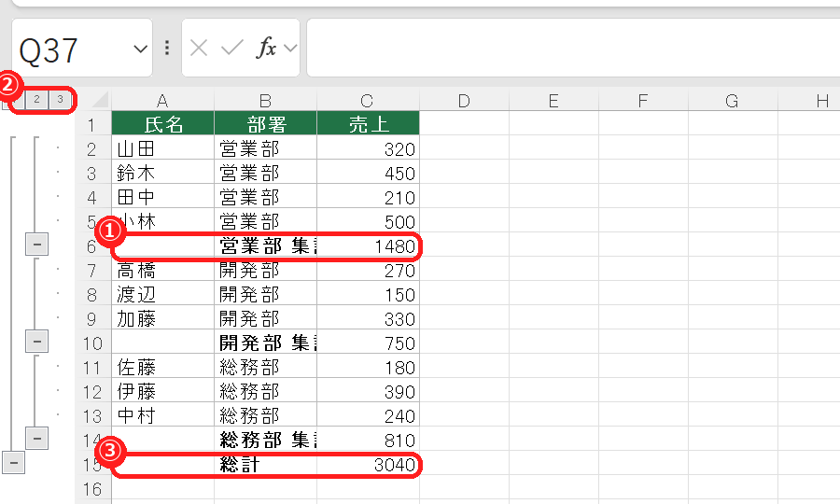Click the Name Box showing Q37
The image size is (840, 504).
pyautogui.click(x=82, y=49)
